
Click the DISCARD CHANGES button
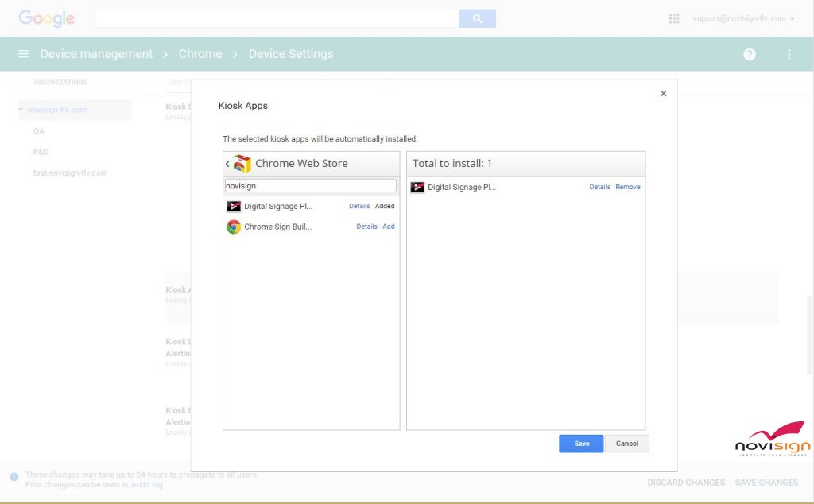point(686,483)
